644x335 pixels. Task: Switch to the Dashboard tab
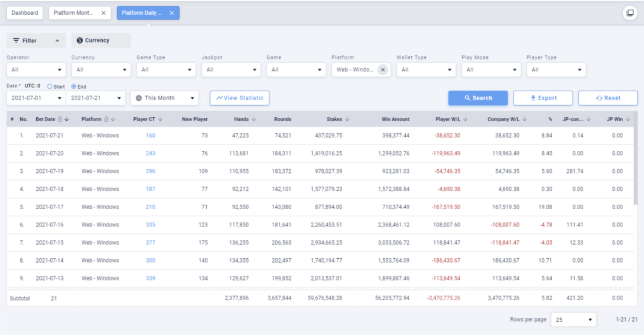pos(25,13)
